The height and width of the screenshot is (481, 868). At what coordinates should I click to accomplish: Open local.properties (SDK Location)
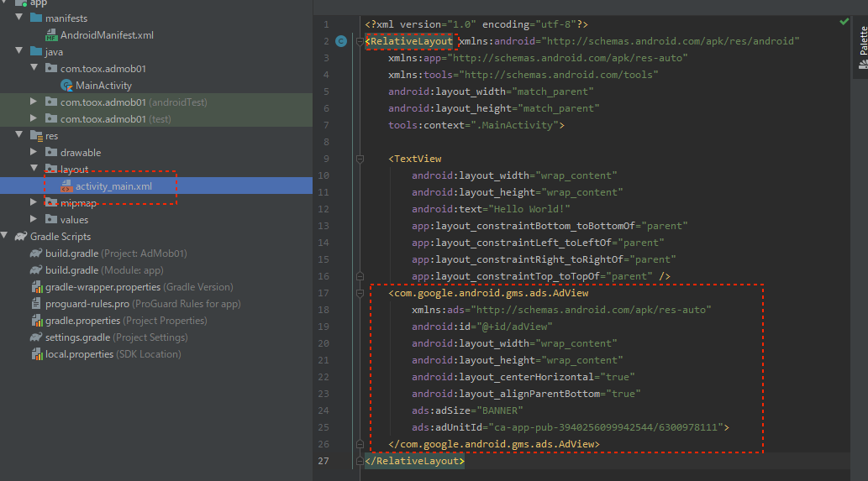113,354
